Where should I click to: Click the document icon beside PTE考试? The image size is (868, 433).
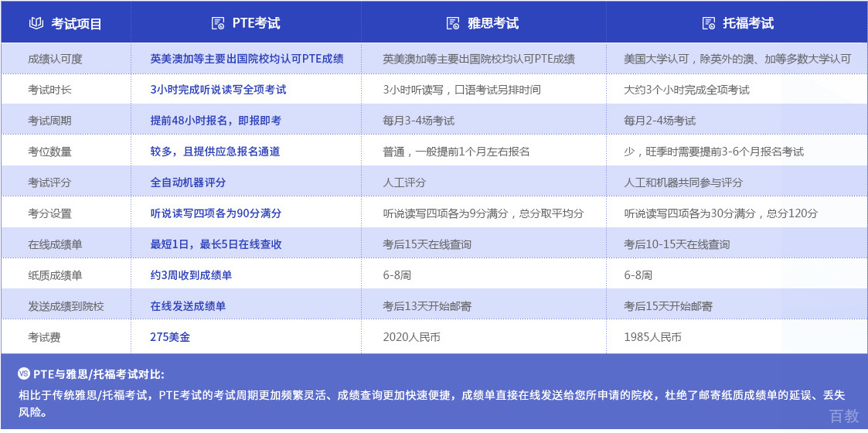pyautogui.click(x=218, y=23)
